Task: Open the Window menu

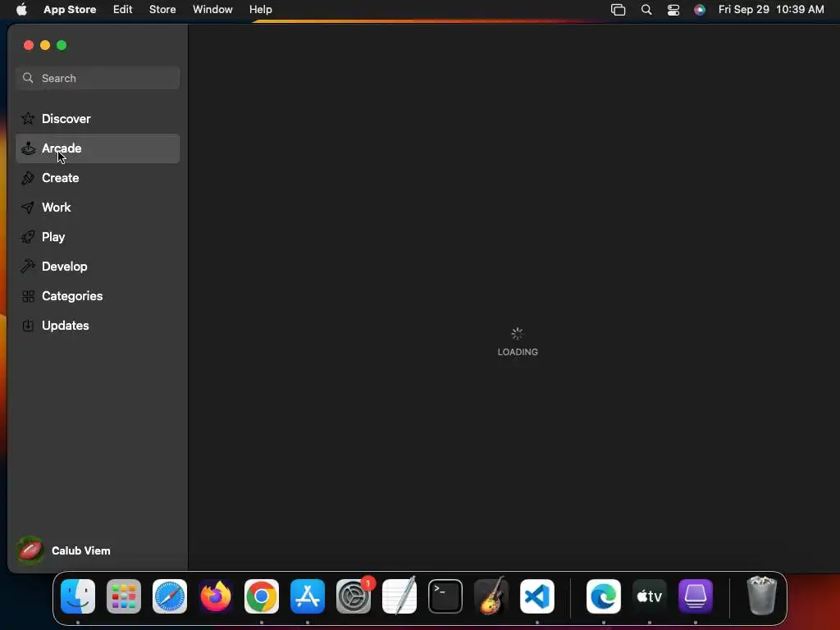Action: [x=212, y=10]
